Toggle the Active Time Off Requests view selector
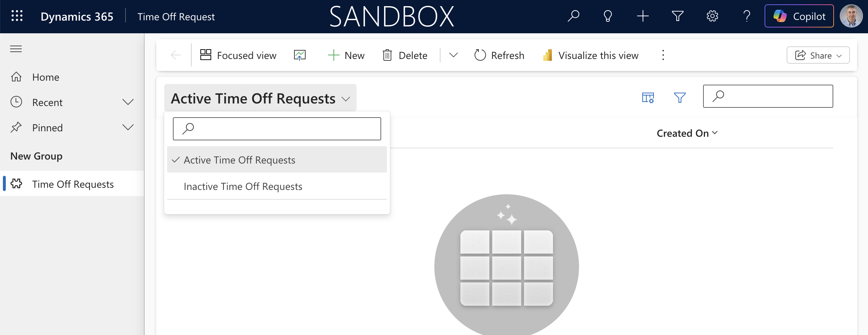Screen dimensions: 868x335 [x=260, y=98]
